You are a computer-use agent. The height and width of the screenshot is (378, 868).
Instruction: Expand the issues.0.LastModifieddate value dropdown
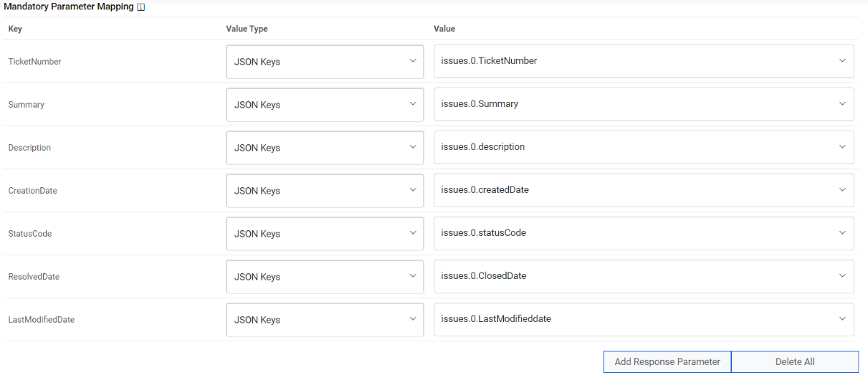coord(643,319)
